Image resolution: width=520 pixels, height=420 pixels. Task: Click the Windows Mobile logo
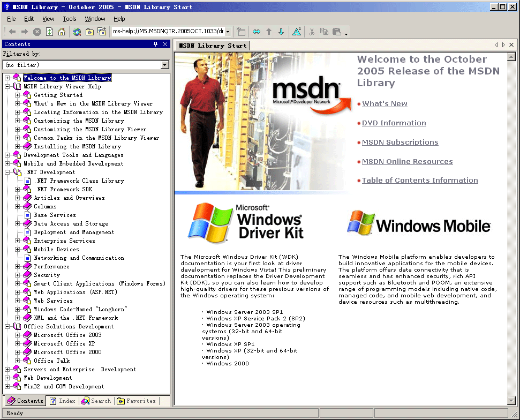pyautogui.click(x=419, y=223)
